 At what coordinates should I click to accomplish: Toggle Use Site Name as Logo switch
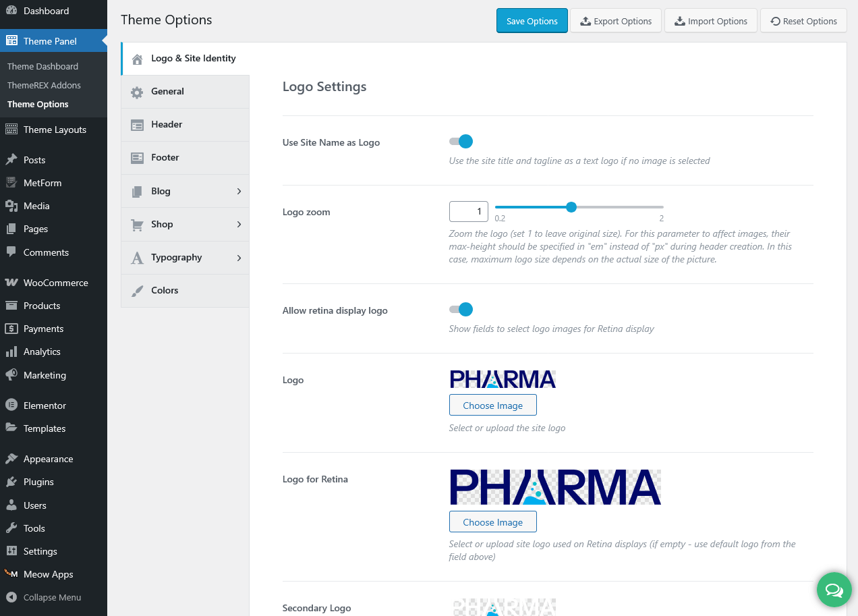click(x=461, y=142)
